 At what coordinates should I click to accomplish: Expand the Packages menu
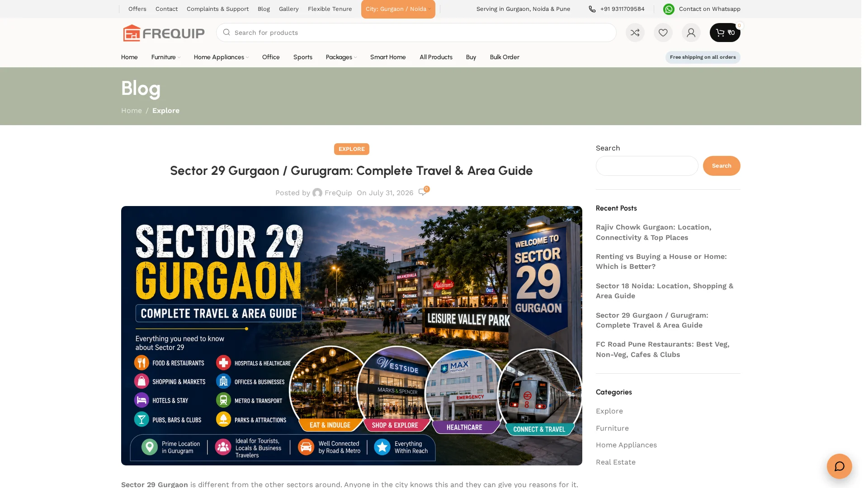click(x=341, y=57)
